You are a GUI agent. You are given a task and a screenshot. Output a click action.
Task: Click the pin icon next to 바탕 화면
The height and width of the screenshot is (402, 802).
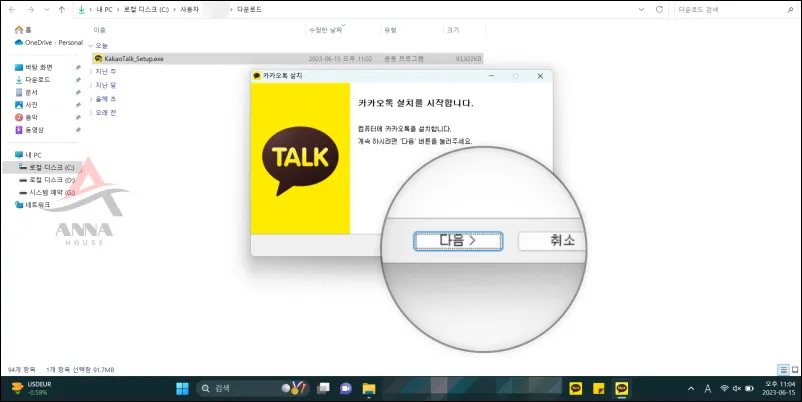78,67
